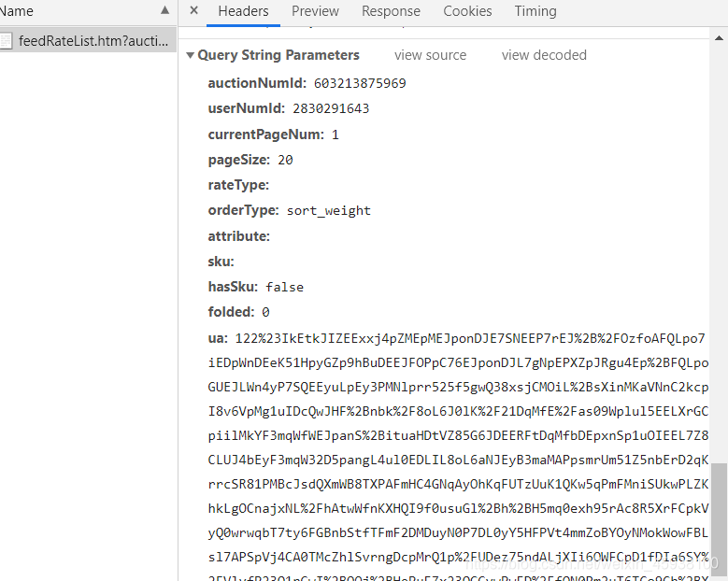Click the ua value line starting GUEJLWn4yP7
The height and width of the screenshot is (581, 728).
pyautogui.click(x=458, y=387)
